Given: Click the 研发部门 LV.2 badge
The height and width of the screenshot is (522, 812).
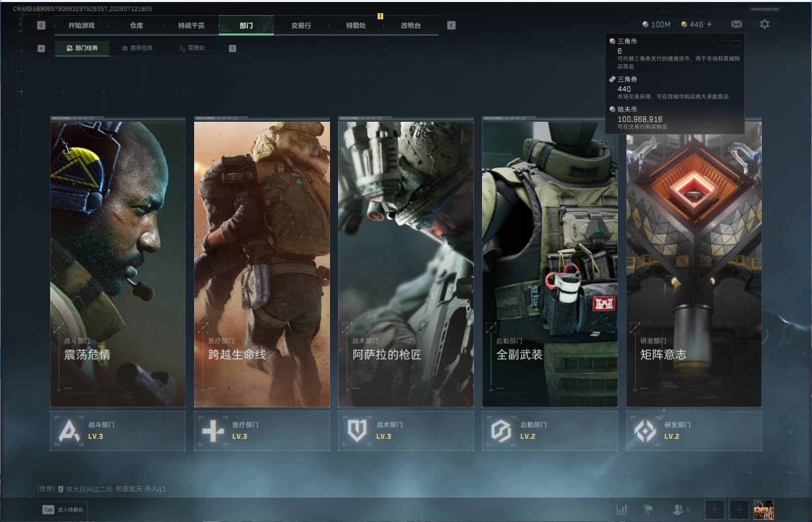Looking at the screenshot, I should point(694,431).
